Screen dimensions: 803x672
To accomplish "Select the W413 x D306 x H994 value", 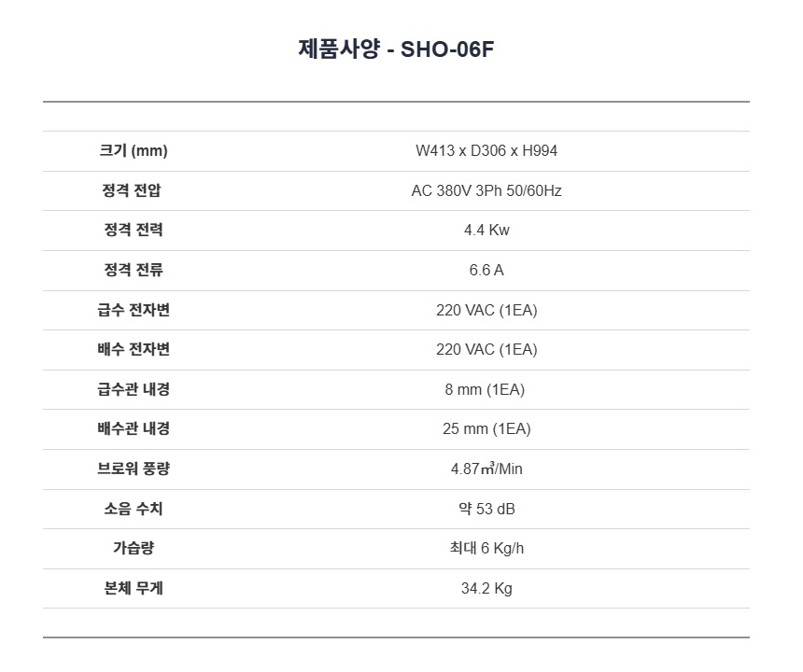I will coord(486,151).
